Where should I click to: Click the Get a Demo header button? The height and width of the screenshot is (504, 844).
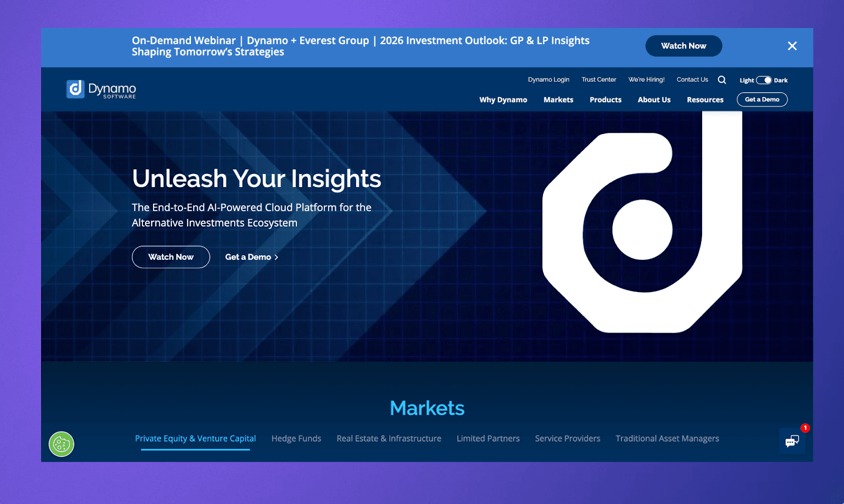pos(762,99)
